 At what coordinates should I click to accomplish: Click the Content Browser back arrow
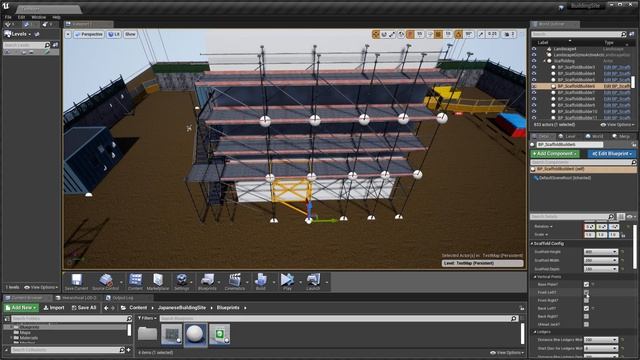(106, 308)
